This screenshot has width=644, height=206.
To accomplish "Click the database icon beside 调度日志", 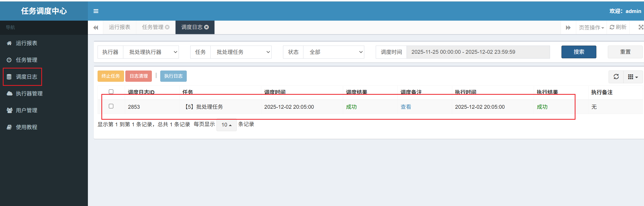I will 9,77.
